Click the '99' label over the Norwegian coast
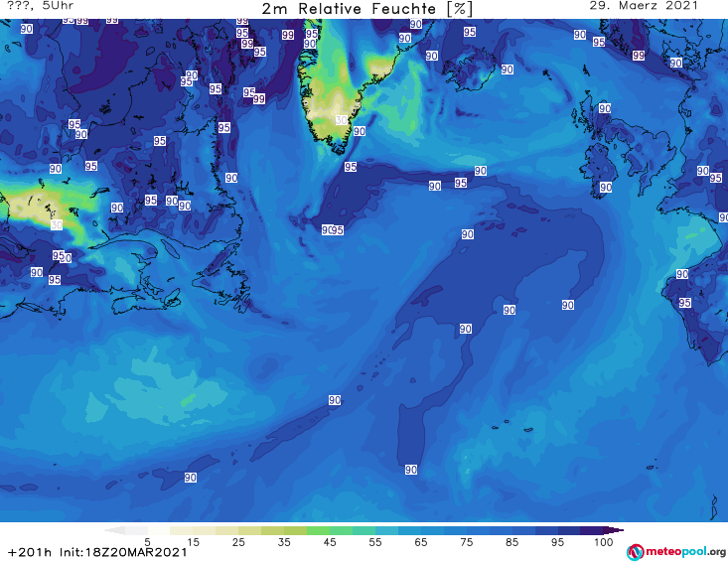728x562 pixels. [x=639, y=56]
